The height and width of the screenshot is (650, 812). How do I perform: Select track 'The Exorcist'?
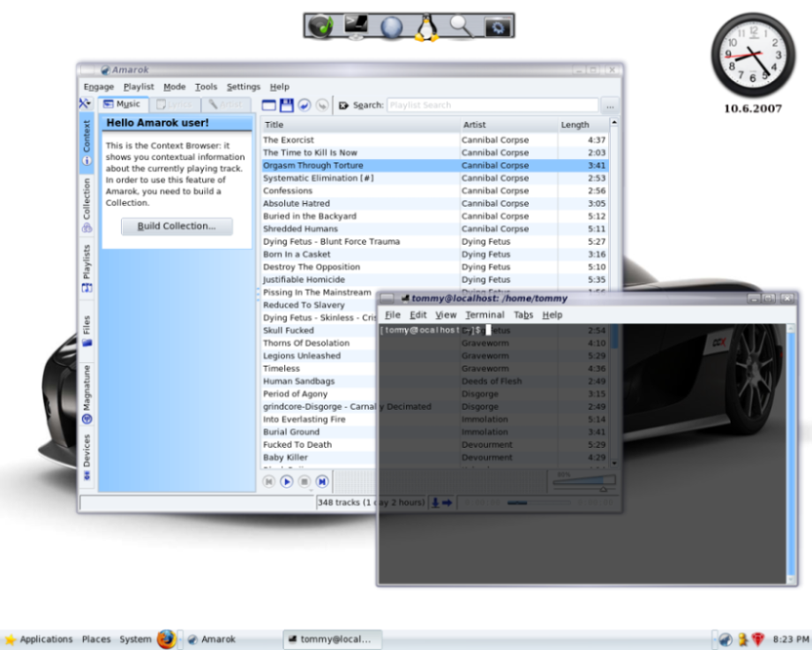click(434, 140)
